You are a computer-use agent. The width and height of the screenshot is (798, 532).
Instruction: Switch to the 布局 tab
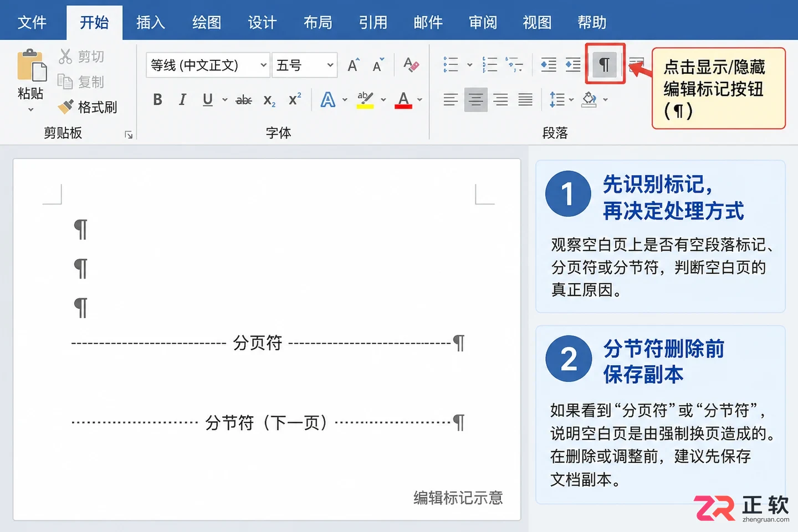(x=318, y=22)
